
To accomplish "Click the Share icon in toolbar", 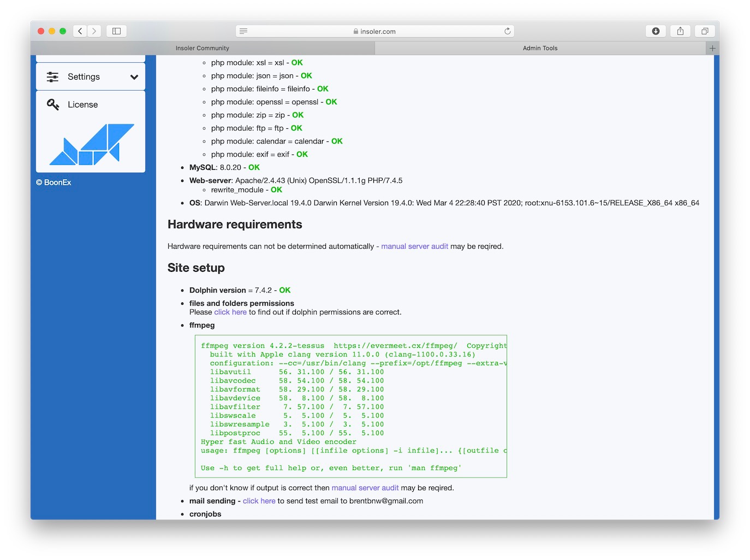I will [680, 31].
